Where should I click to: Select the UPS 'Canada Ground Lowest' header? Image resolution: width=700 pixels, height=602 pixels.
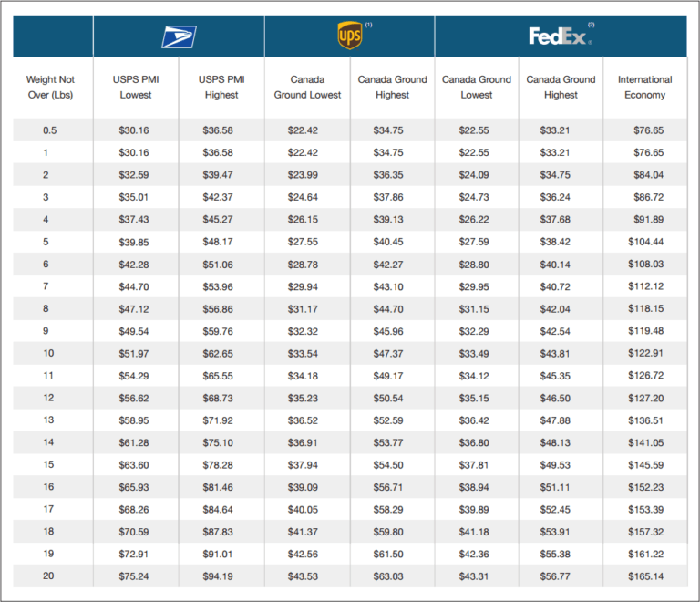[x=307, y=87]
